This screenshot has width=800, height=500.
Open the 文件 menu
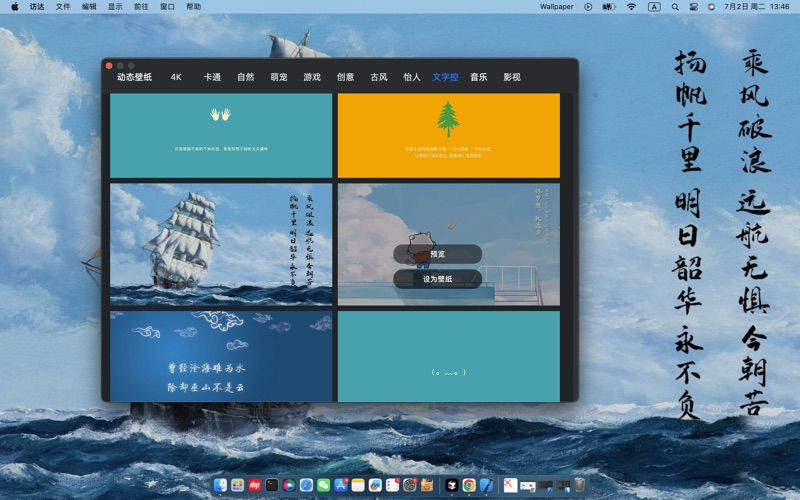[63, 6]
